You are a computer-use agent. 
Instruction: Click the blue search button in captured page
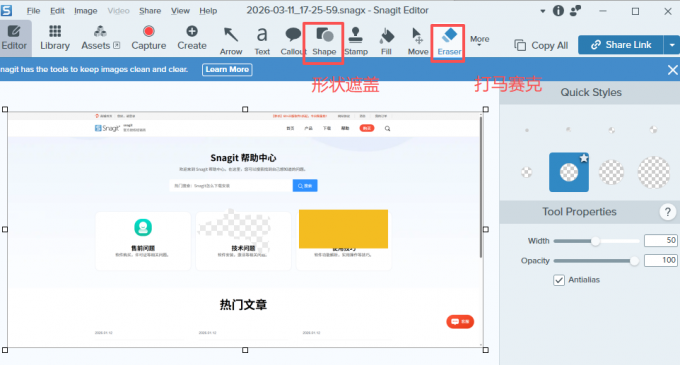305,186
